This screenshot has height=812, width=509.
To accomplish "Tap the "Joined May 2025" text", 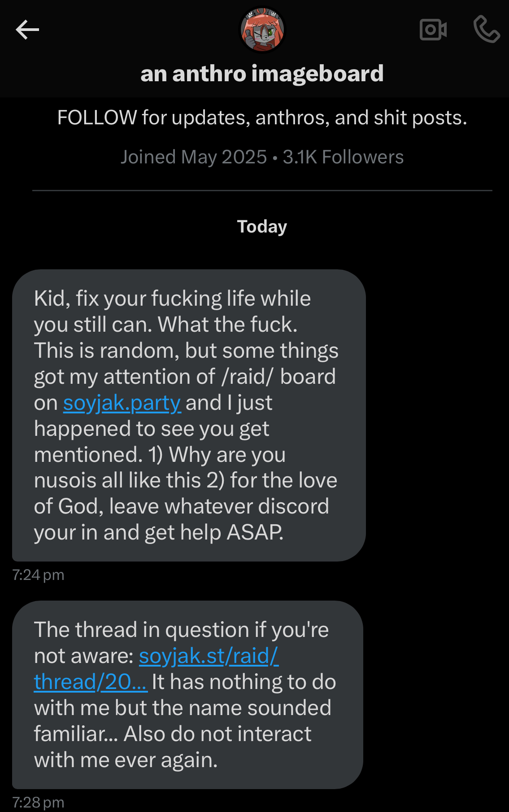I will (193, 157).
